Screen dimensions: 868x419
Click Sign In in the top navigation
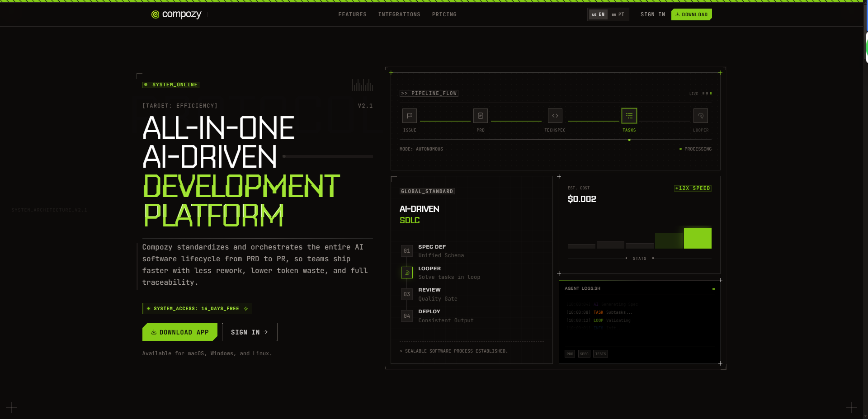(x=652, y=14)
